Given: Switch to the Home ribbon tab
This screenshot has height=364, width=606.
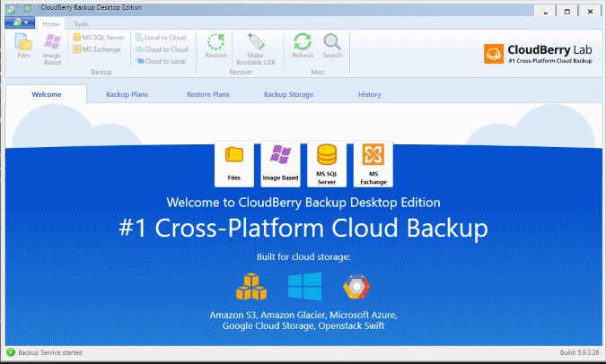Looking at the screenshot, I should pos(51,24).
